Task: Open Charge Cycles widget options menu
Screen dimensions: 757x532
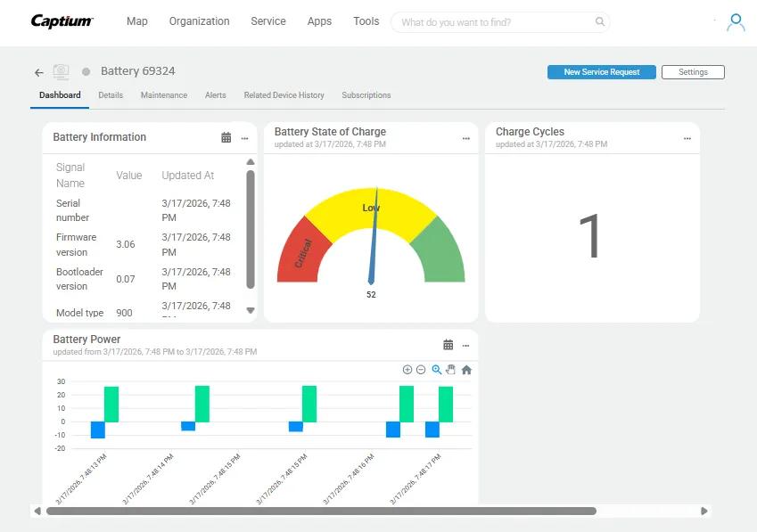Action: (687, 138)
